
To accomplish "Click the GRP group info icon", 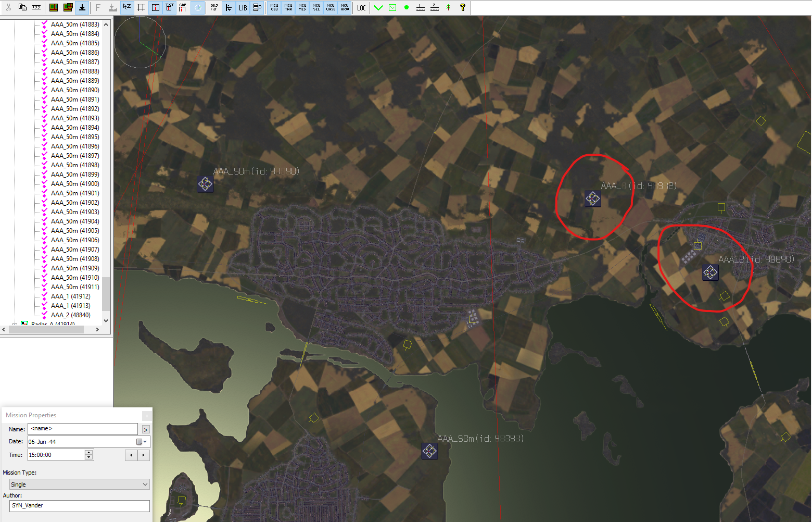I will [x=183, y=7].
